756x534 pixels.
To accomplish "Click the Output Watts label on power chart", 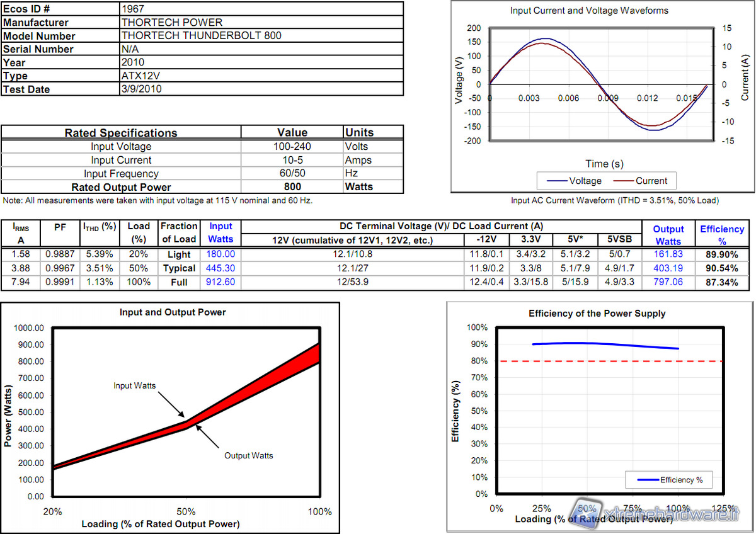I will pyautogui.click(x=249, y=455).
